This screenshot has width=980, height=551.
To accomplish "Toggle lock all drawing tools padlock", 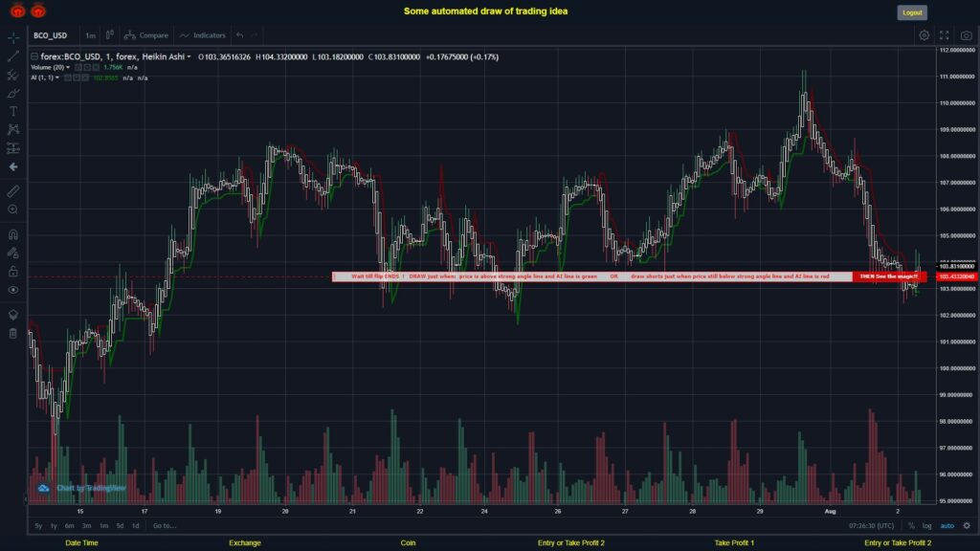I will [13, 271].
